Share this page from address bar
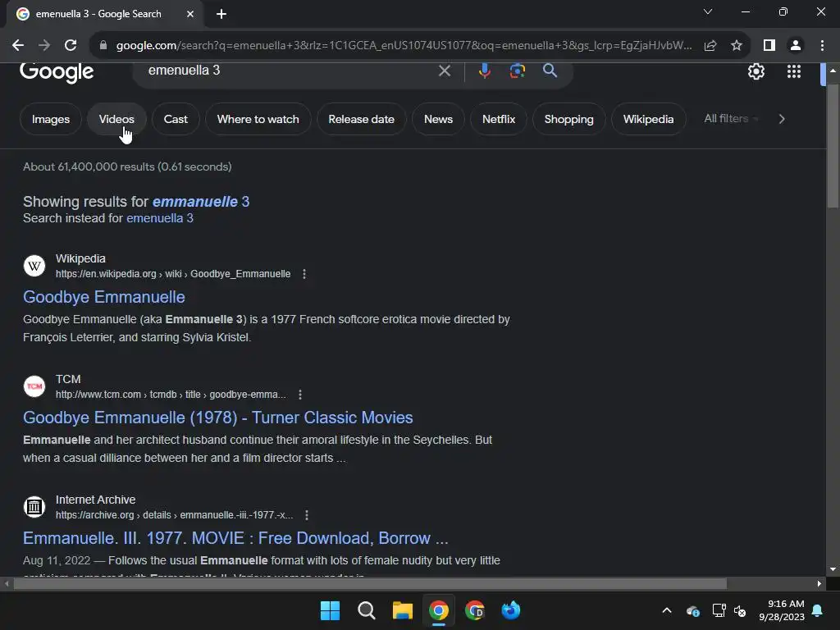Image resolution: width=840 pixels, height=630 pixels. pos(710,46)
